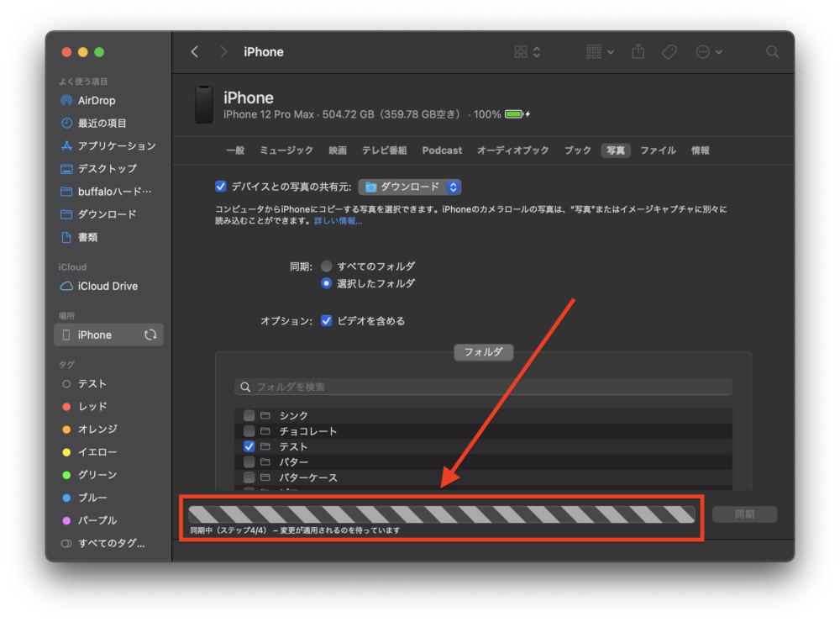Click the striped sync progress bar
Viewport: 840px width, 622px height.
click(x=442, y=514)
